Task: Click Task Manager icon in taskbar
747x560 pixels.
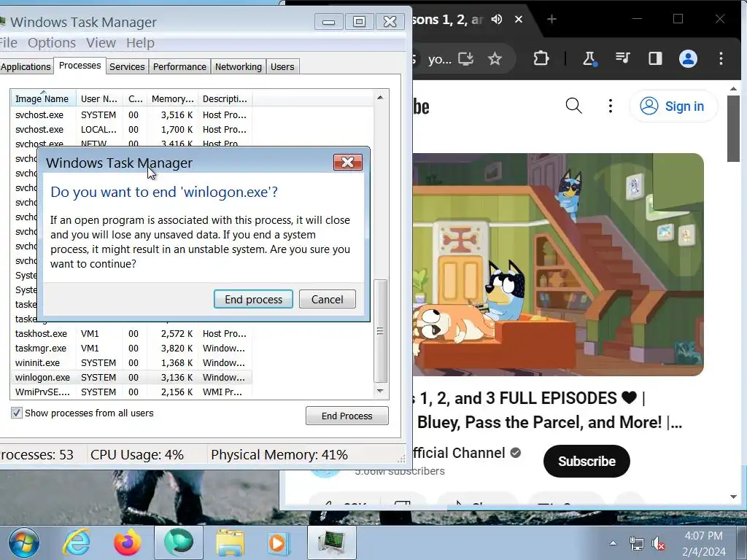Action: 332,542
